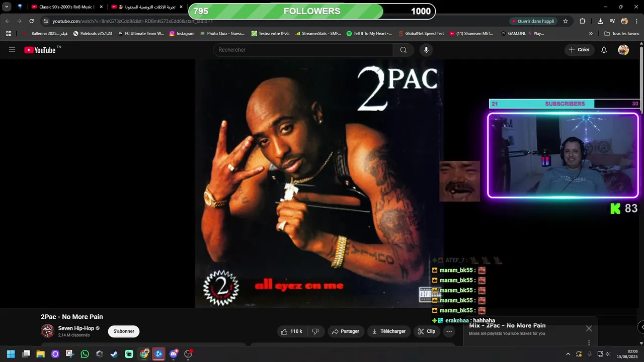The width and height of the screenshot is (644, 362).
Task: Open more actions three-dot menu
Action: (449, 331)
